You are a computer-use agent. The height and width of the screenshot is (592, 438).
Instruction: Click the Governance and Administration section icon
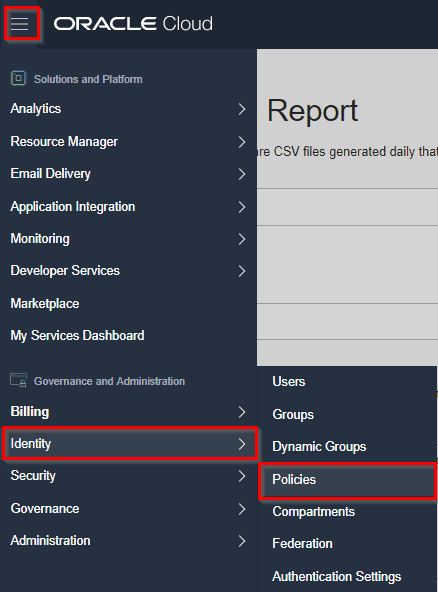(18, 380)
